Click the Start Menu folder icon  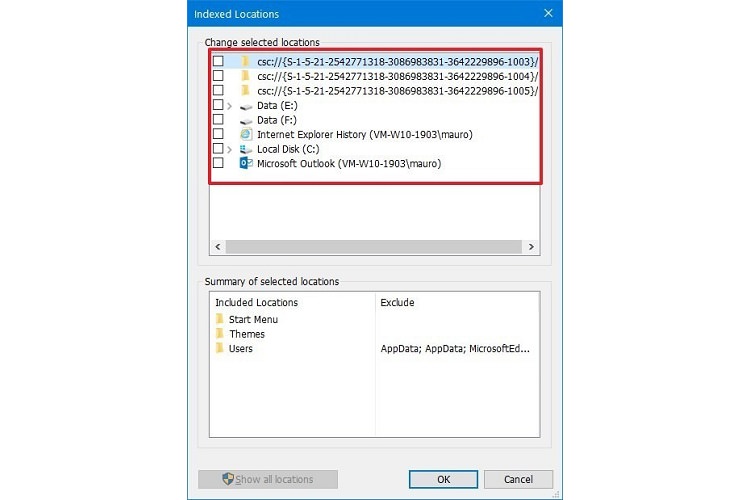click(x=219, y=320)
